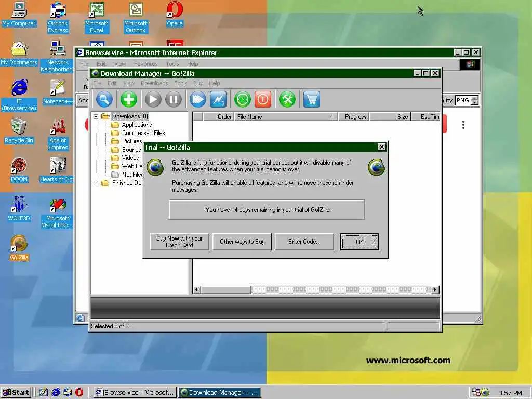The image size is (532, 399).
Task: Click the magnifier search icon in Go!Zilla toolbar
Action: (104, 99)
